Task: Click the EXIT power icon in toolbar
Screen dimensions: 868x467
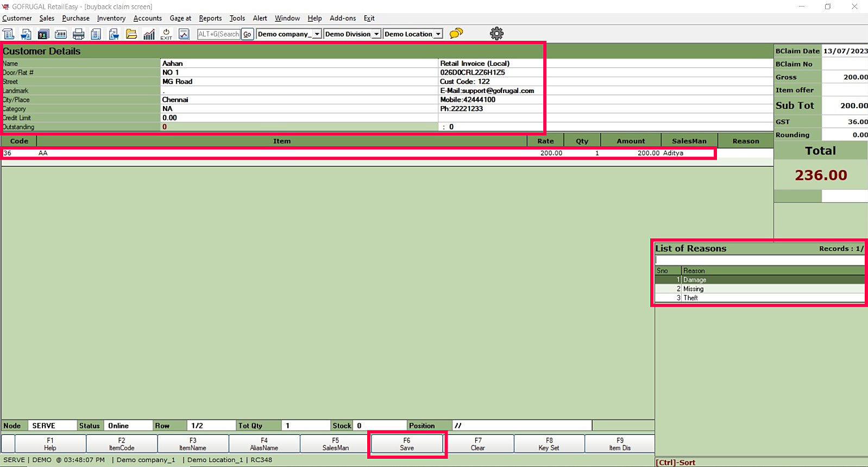Action: [x=166, y=34]
